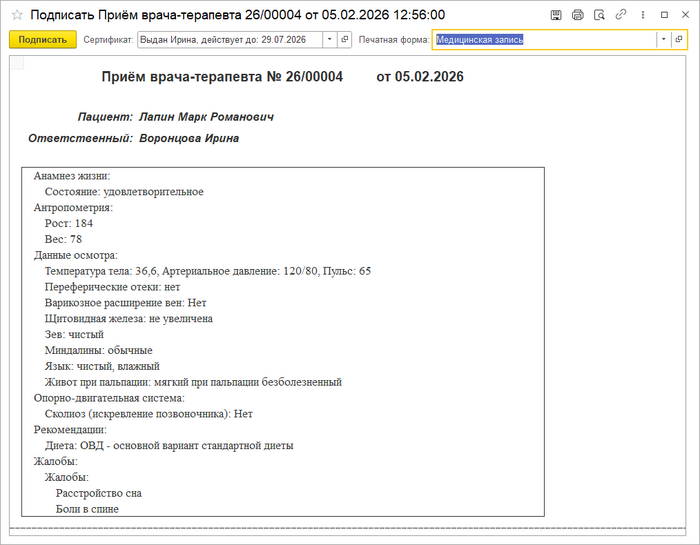This screenshot has height=545, width=700.
Task: Click the Диета: ОВД line
Action: [x=169, y=445]
